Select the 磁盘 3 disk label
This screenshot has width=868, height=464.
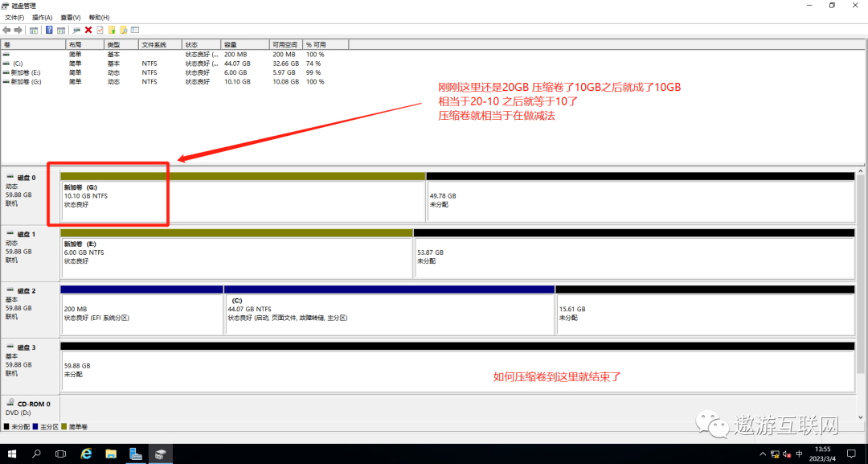pos(30,365)
